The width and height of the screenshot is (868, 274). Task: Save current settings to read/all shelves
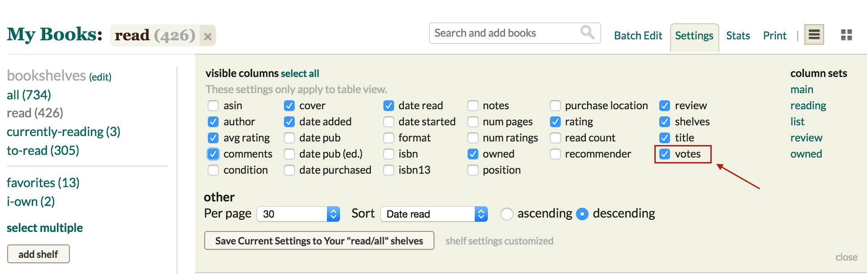(319, 241)
